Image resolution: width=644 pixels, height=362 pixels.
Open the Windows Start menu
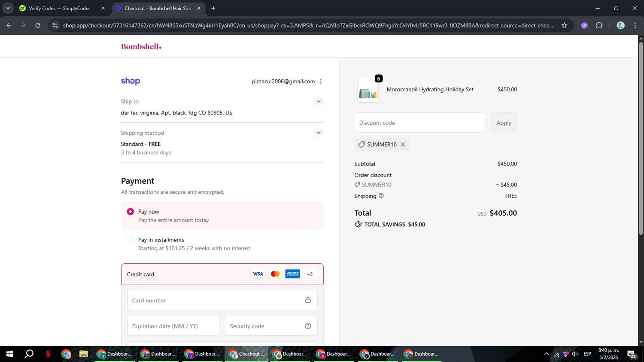click(x=9, y=354)
